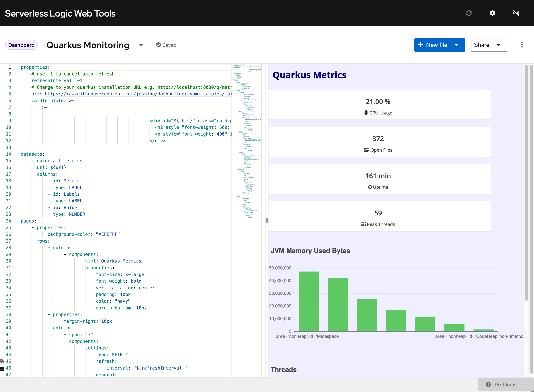Open the New file dropdown arrow

[x=456, y=45]
